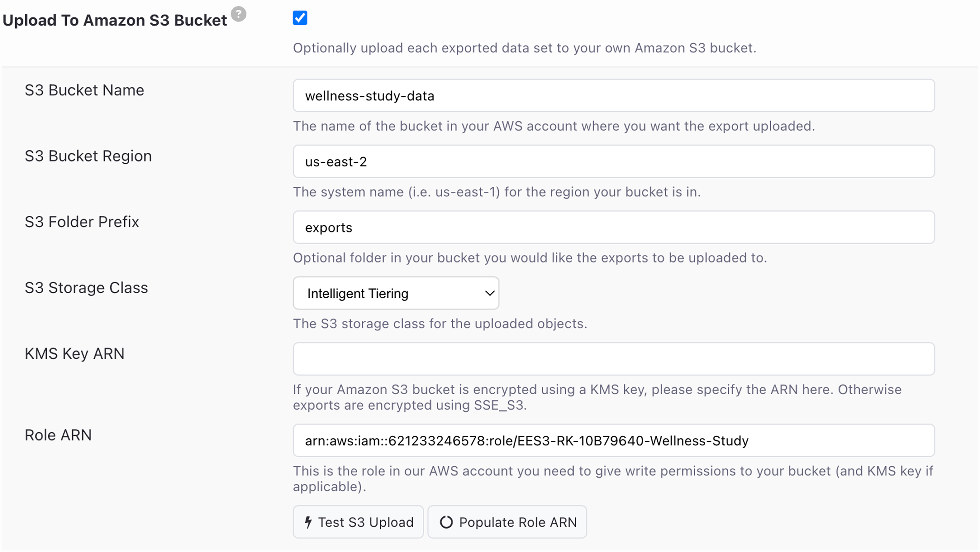980x552 pixels.
Task: Click the S3 Storage Class label
Action: tap(86, 288)
